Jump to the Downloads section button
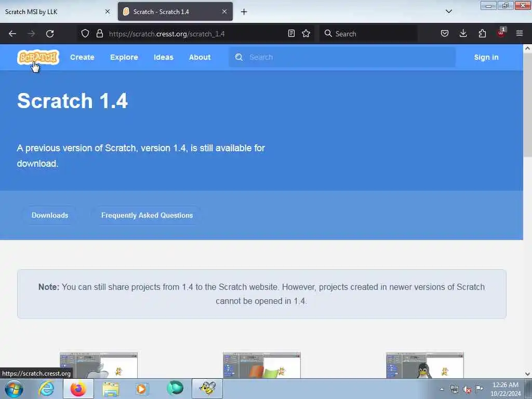The image size is (532, 399). tap(50, 216)
